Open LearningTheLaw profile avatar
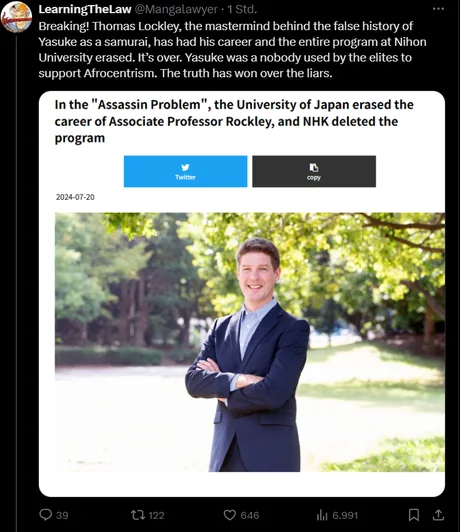The width and height of the screenshot is (460, 532). pyautogui.click(x=16, y=17)
